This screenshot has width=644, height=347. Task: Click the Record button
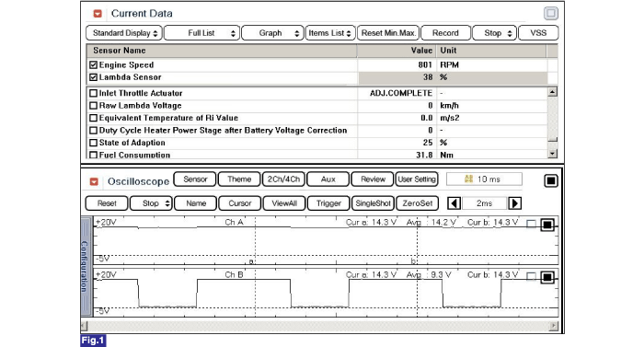tap(445, 33)
